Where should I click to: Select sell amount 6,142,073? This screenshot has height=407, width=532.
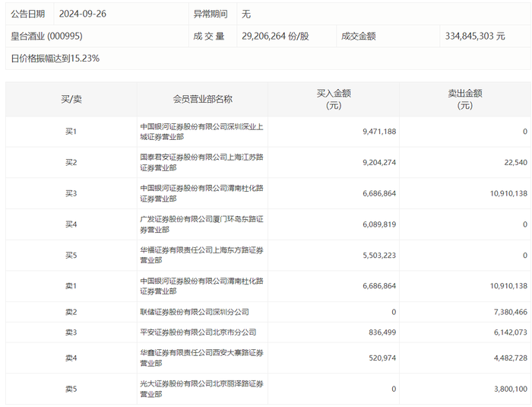510,332
